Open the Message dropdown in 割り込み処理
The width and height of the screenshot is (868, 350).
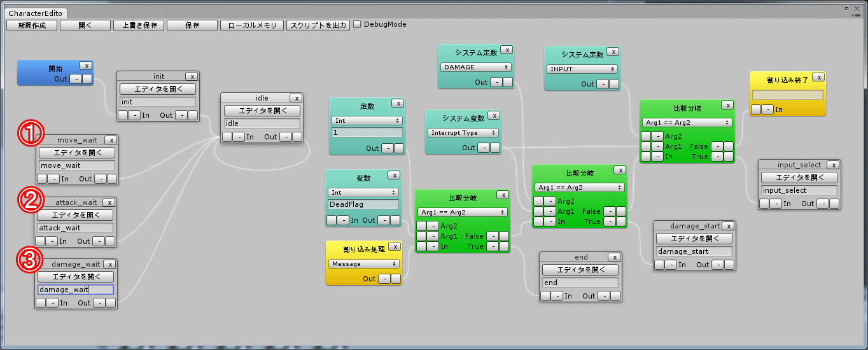point(364,263)
